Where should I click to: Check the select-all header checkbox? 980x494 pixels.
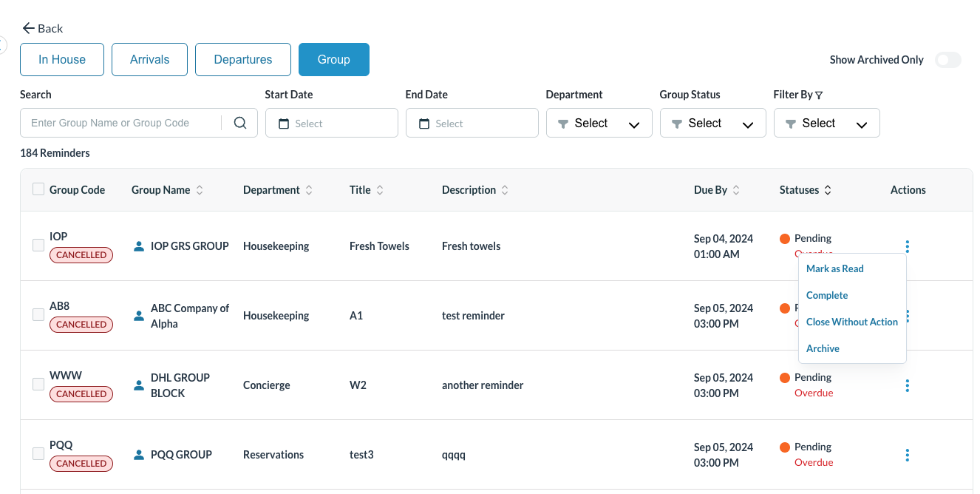coord(38,189)
